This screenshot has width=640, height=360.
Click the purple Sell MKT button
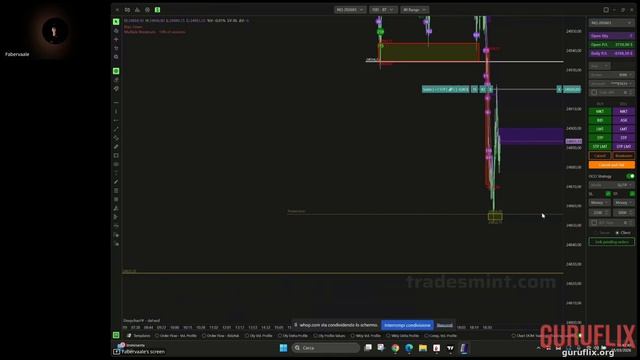coord(623,111)
